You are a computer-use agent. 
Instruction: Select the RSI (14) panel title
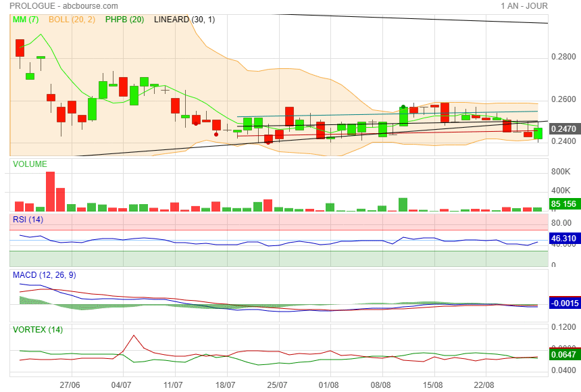coord(28,219)
